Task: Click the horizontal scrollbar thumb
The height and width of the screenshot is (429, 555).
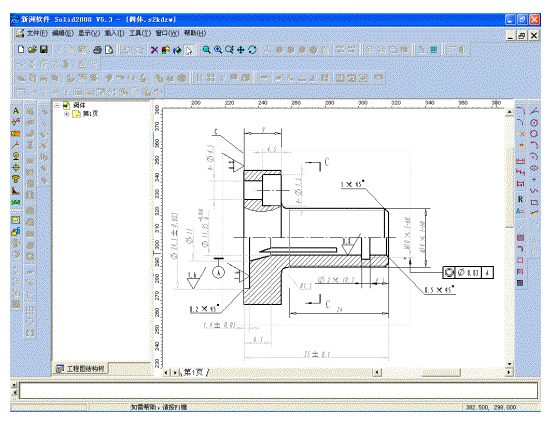Action: (441, 372)
